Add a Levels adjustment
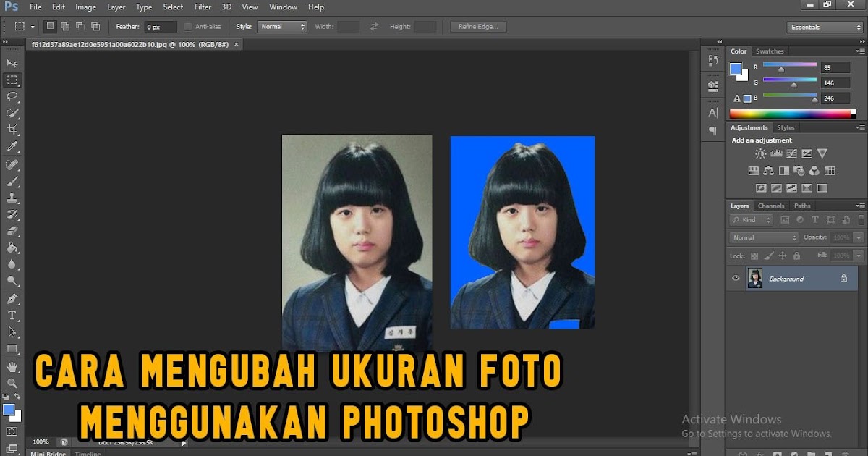Viewport: 868px width, 456px height. click(x=776, y=153)
